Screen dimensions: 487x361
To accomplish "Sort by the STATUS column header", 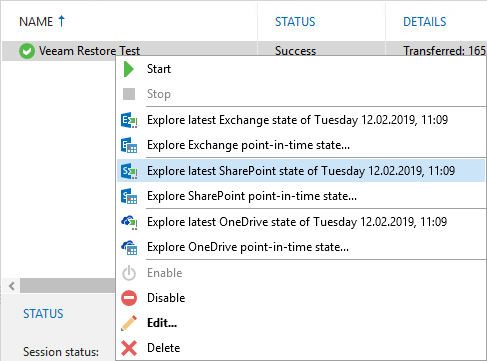I will [295, 22].
